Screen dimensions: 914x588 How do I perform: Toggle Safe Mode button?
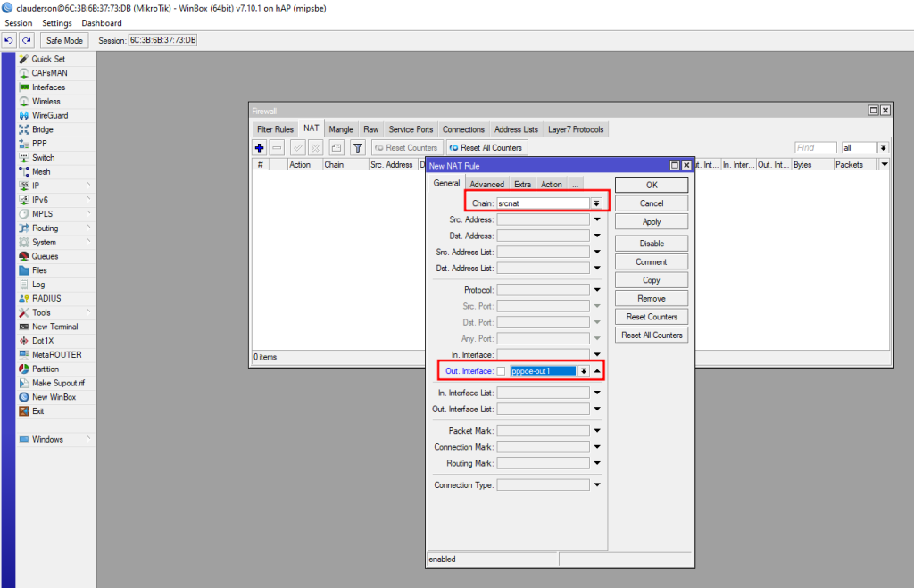[x=63, y=40]
